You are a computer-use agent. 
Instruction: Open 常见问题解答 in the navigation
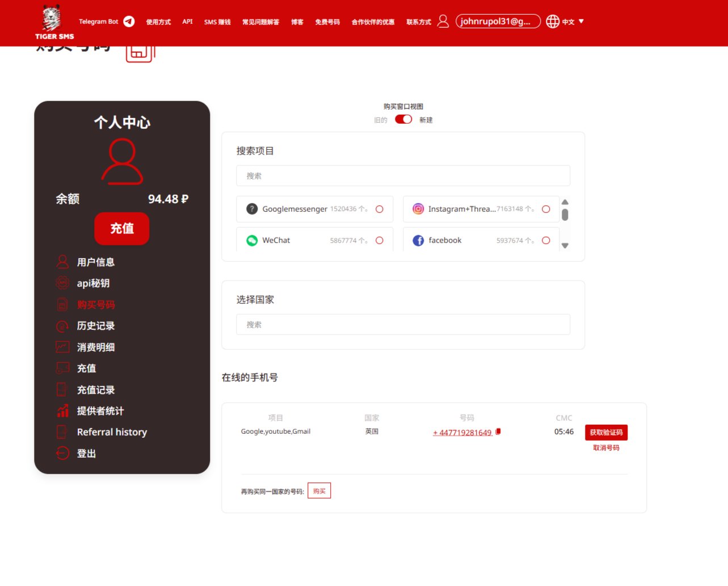[261, 22]
